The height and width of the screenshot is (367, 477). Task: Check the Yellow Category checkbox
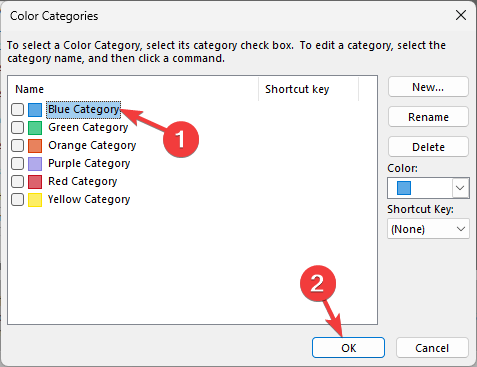pos(17,199)
